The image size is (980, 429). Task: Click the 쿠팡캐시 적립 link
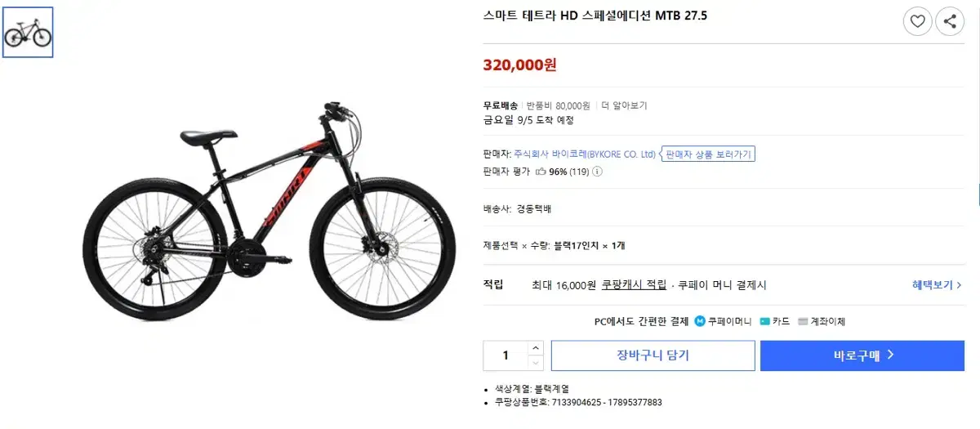click(634, 285)
